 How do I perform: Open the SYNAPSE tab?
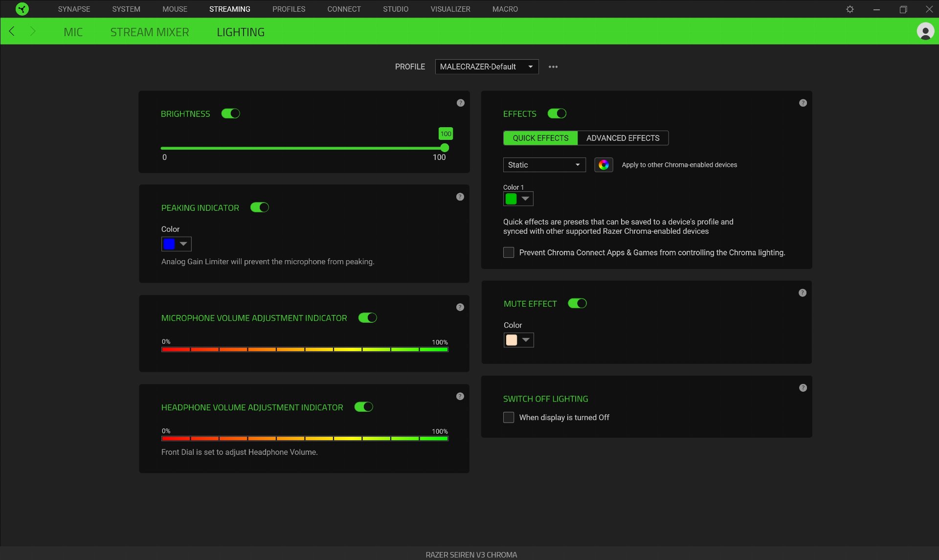(74, 9)
